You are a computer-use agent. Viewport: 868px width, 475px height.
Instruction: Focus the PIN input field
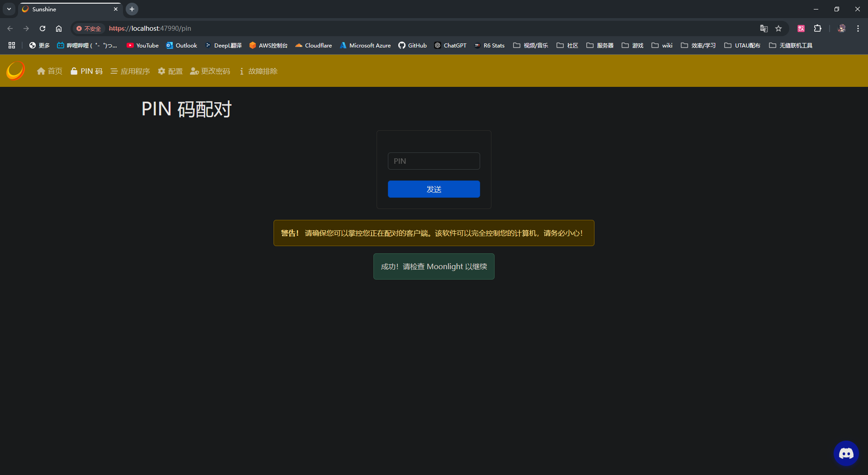point(434,161)
